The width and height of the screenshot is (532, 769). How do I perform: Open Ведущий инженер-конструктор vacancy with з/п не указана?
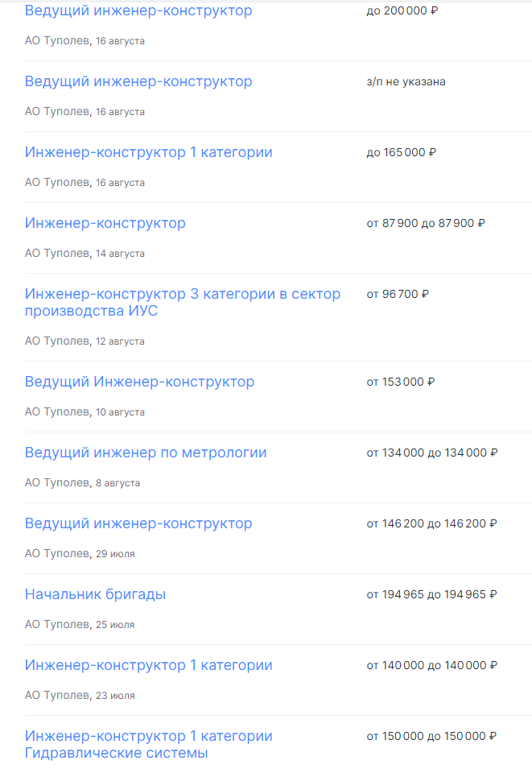click(138, 81)
